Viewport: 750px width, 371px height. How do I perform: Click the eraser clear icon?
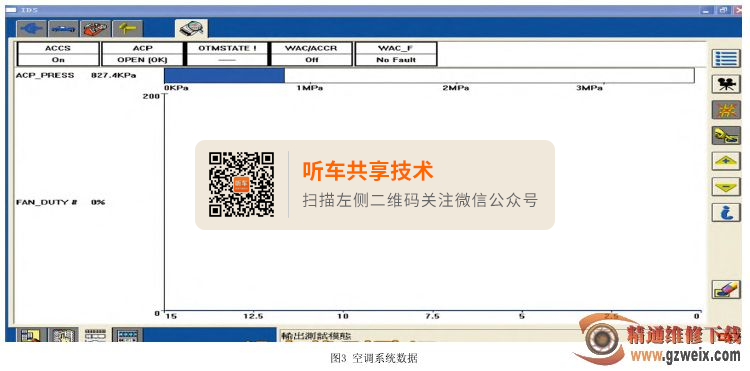pyautogui.click(x=726, y=290)
